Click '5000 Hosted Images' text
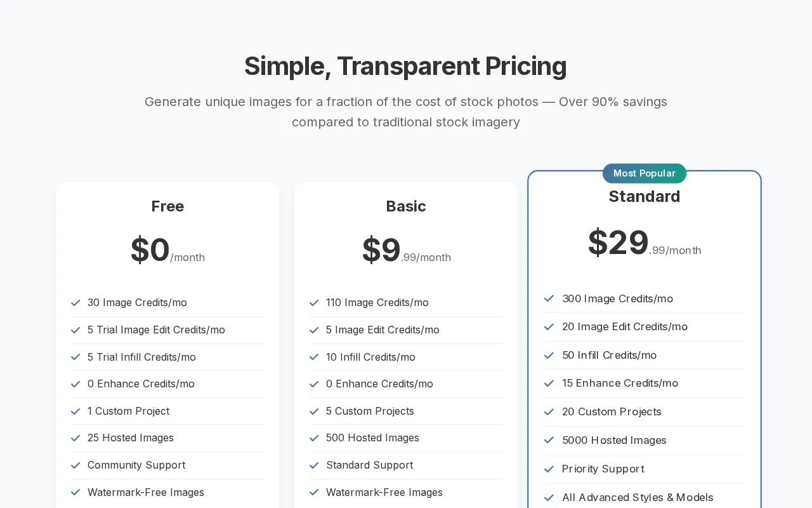This screenshot has width=812, height=508. [x=614, y=440]
